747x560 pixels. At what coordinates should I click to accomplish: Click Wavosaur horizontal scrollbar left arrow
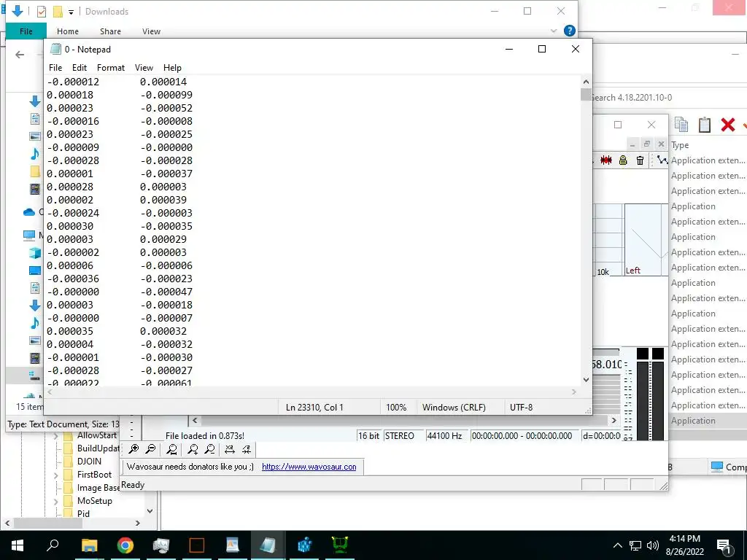click(x=194, y=421)
